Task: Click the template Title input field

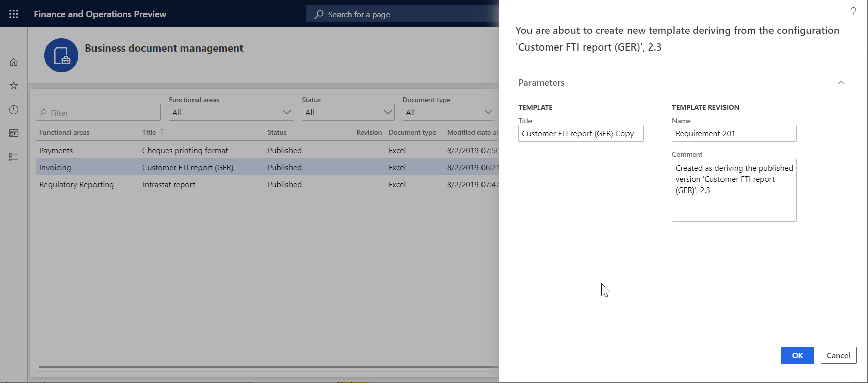Action: coord(581,133)
